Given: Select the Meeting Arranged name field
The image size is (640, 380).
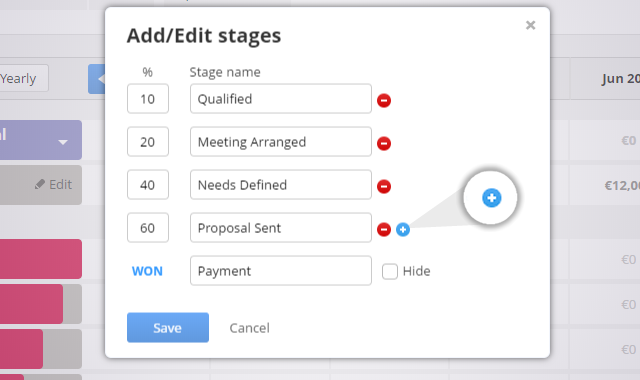Looking at the screenshot, I should point(281,142).
